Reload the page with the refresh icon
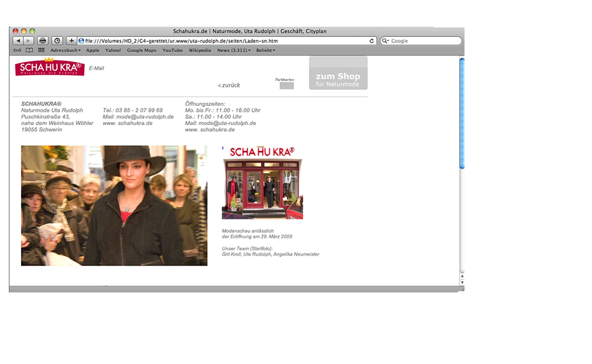This screenshot has width=592, height=364. pyautogui.click(x=371, y=41)
